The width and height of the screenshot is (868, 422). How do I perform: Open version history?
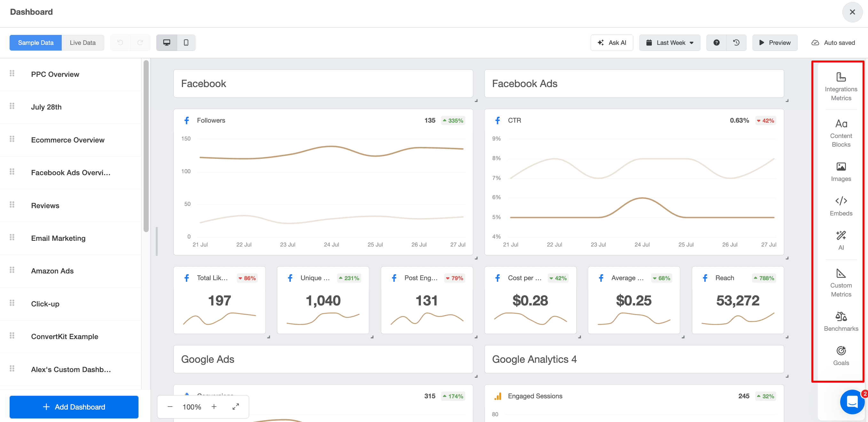coord(736,43)
